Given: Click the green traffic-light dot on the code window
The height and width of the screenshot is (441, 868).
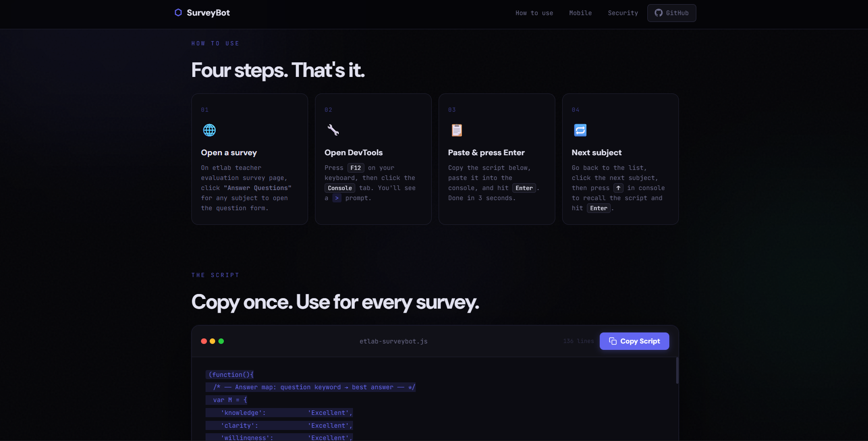Looking at the screenshot, I should (x=222, y=341).
